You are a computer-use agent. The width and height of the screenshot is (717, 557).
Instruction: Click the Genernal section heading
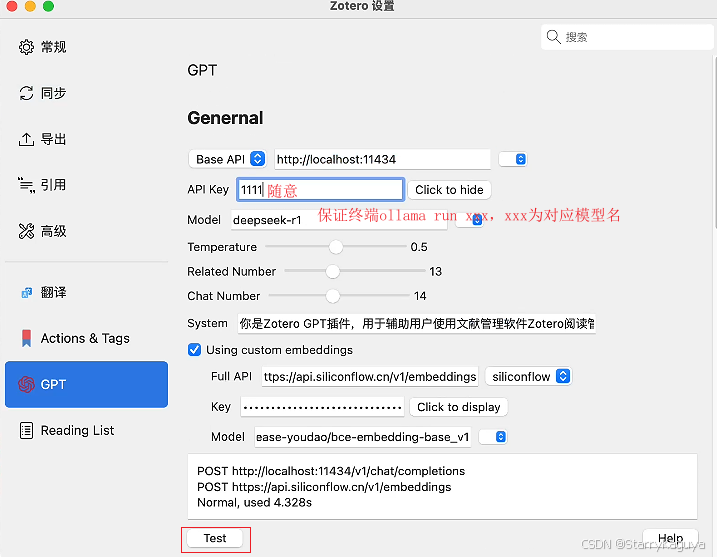coord(225,118)
